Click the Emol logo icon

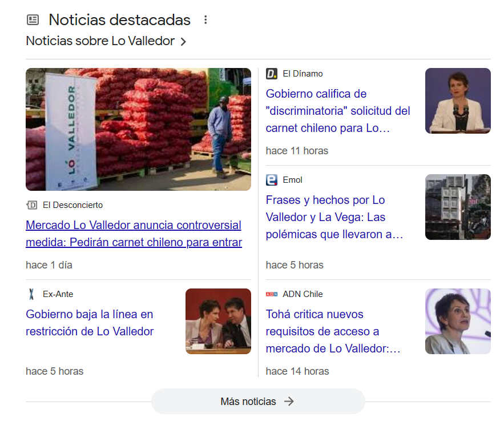coord(272,180)
